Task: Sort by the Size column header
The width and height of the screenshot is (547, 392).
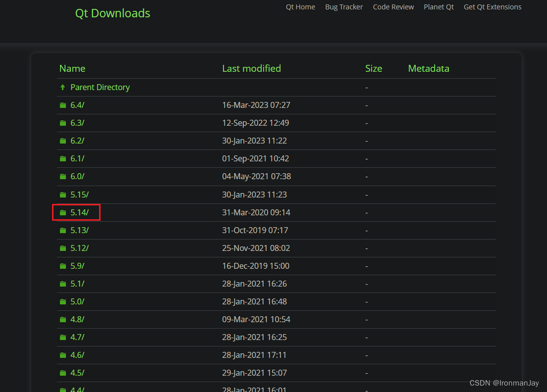Action: point(374,68)
